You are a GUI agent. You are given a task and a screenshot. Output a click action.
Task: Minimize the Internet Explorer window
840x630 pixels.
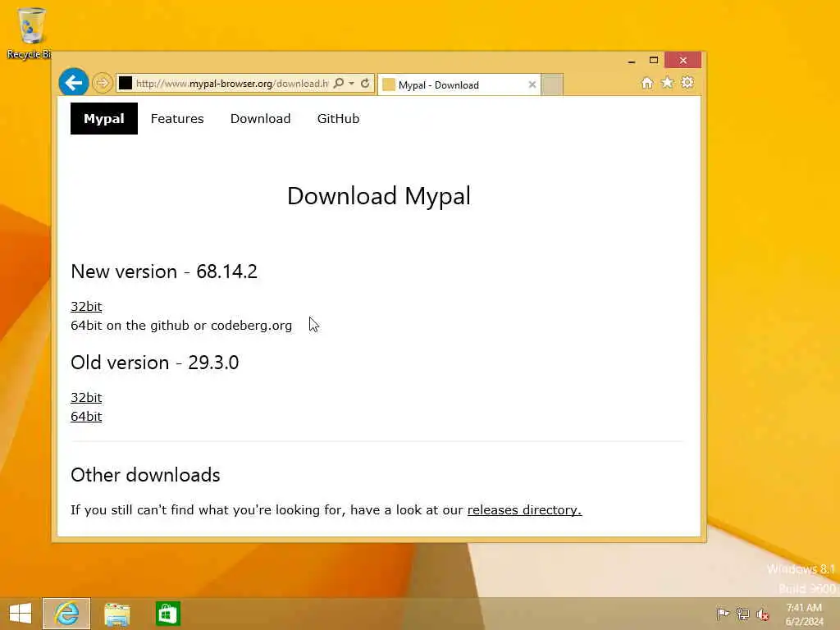[632, 61]
